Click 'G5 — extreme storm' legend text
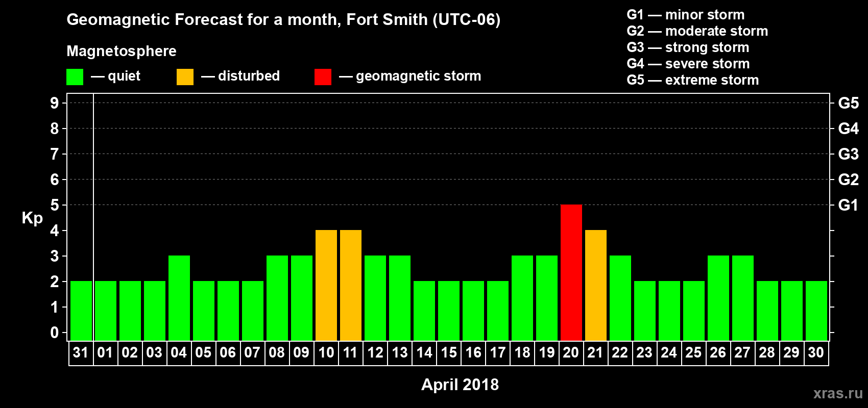Image resolution: width=868 pixels, height=408 pixels. click(x=693, y=80)
